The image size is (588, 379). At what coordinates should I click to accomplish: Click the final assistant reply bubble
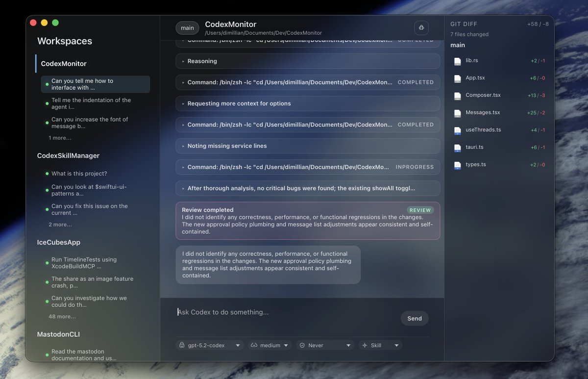[x=268, y=265]
